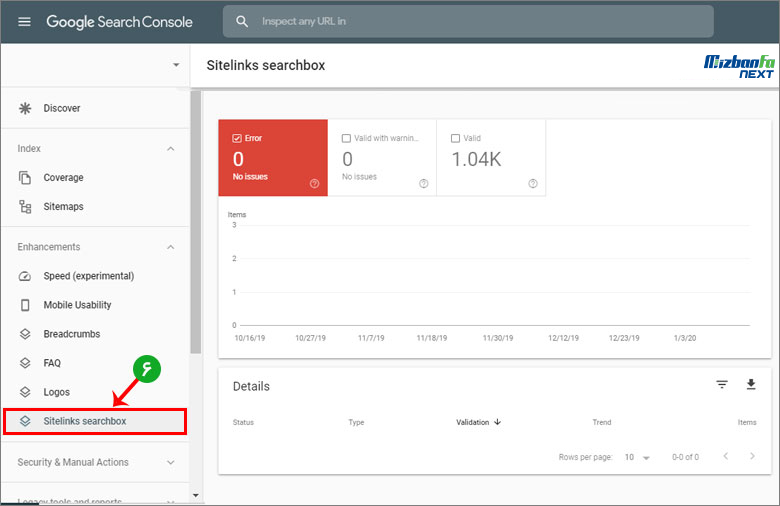Click the Details section heading
This screenshot has width=780, height=506.
pyautogui.click(x=251, y=386)
